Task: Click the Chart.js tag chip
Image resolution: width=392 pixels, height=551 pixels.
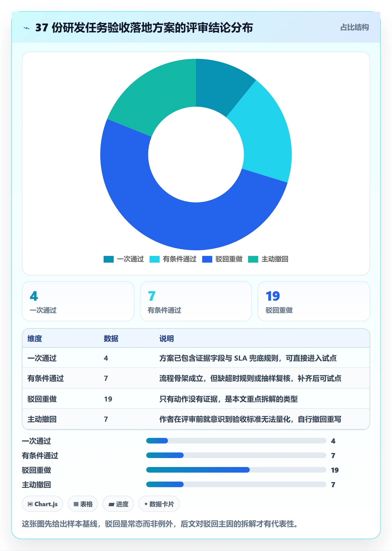Action: (x=43, y=504)
